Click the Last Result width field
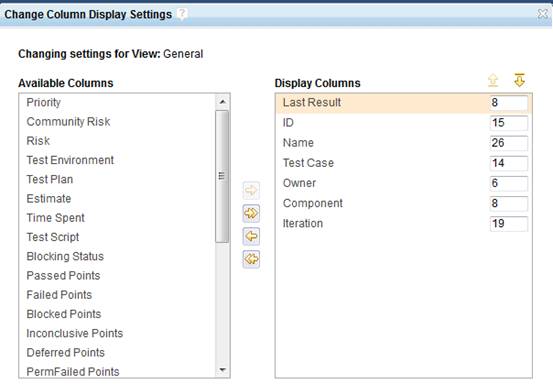The image size is (553, 384). click(509, 103)
